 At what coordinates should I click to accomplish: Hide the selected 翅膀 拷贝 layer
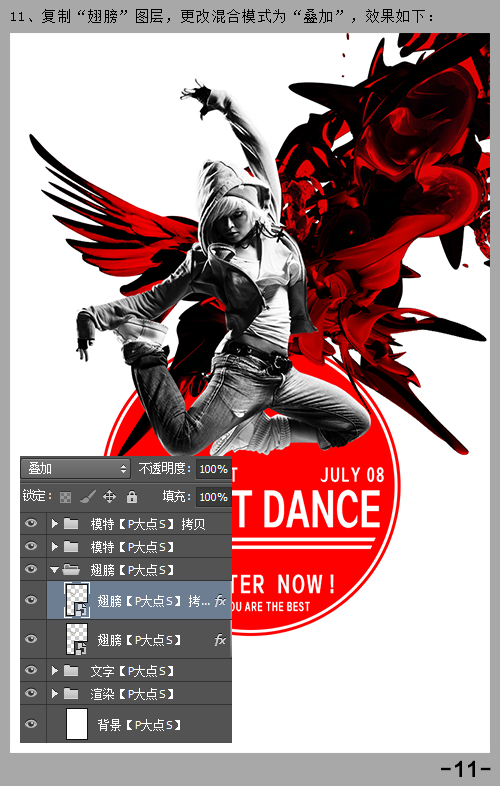click(x=31, y=600)
